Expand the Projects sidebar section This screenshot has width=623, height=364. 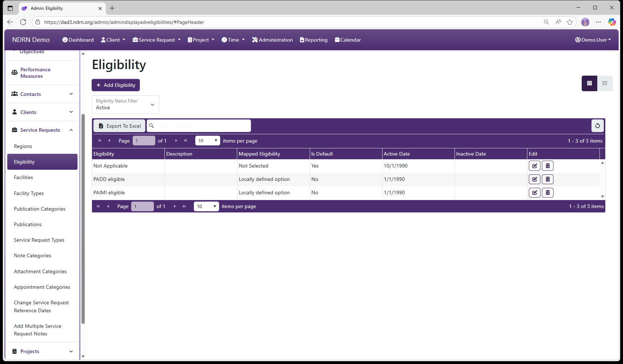42,351
